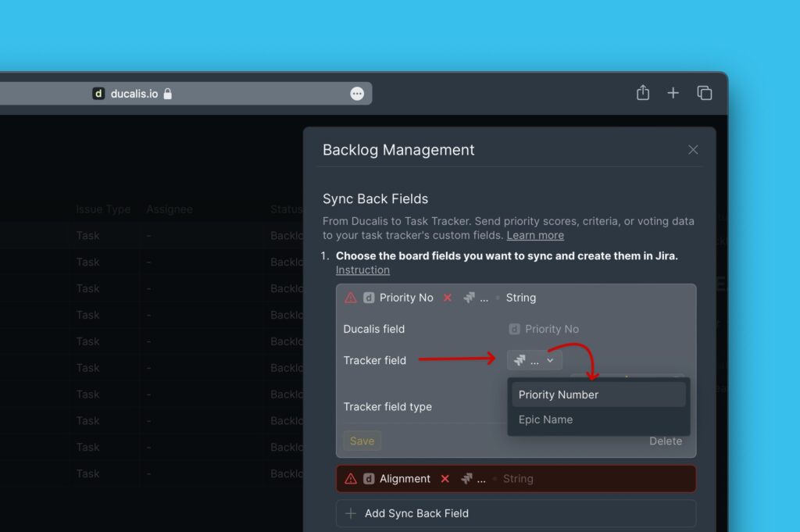The image size is (800, 532).
Task: Open the Instruction link
Action: pyautogui.click(x=362, y=270)
